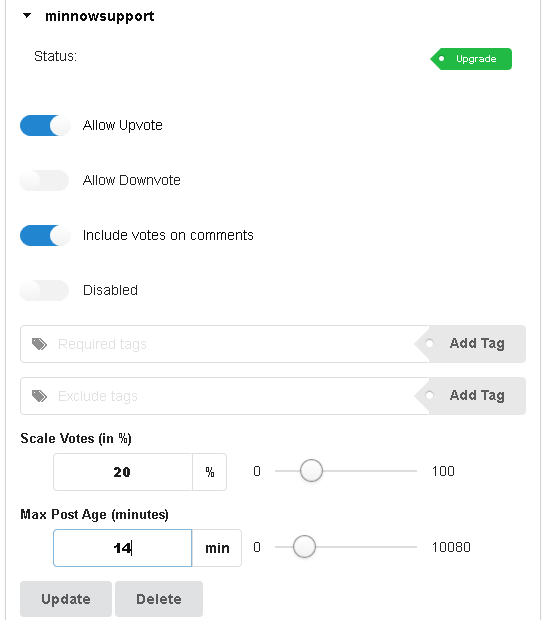Click the Delete button
Viewport: 552px width, 620px height.
point(159,599)
